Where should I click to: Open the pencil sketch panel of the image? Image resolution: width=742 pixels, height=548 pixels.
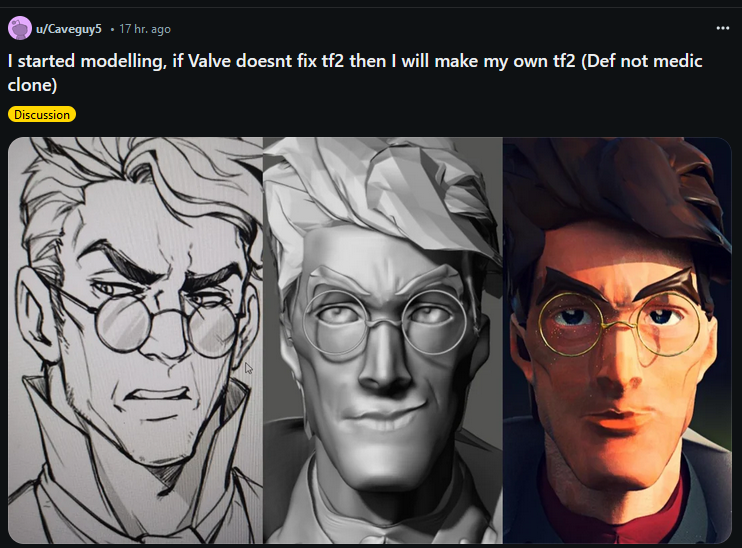pyautogui.click(x=136, y=340)
